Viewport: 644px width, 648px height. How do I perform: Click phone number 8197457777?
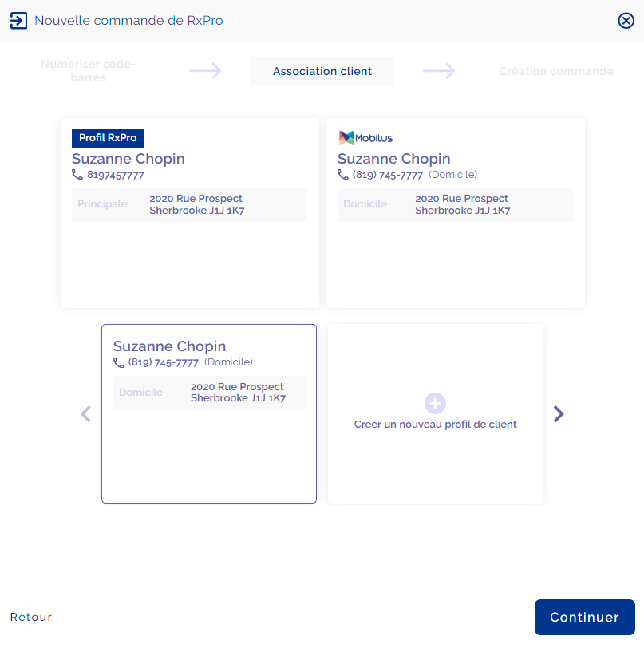[x=116, y=176]
